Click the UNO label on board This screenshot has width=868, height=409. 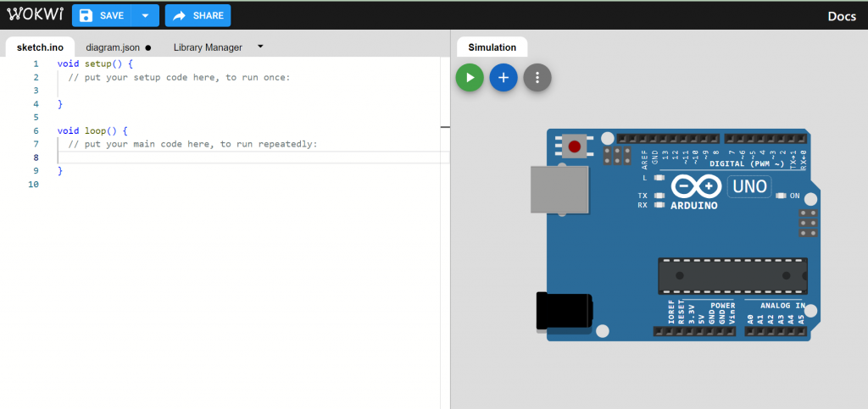(x=749, y=187)
